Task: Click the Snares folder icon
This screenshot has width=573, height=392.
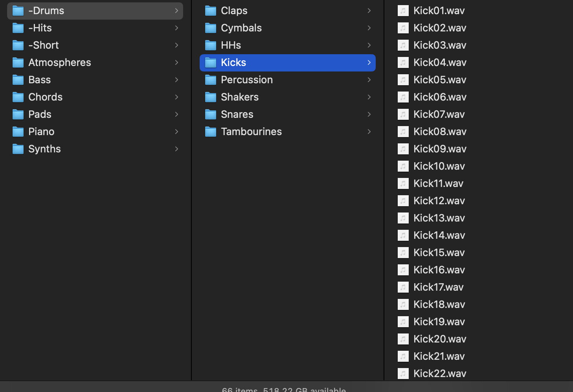Action: [x=211, y=114]
